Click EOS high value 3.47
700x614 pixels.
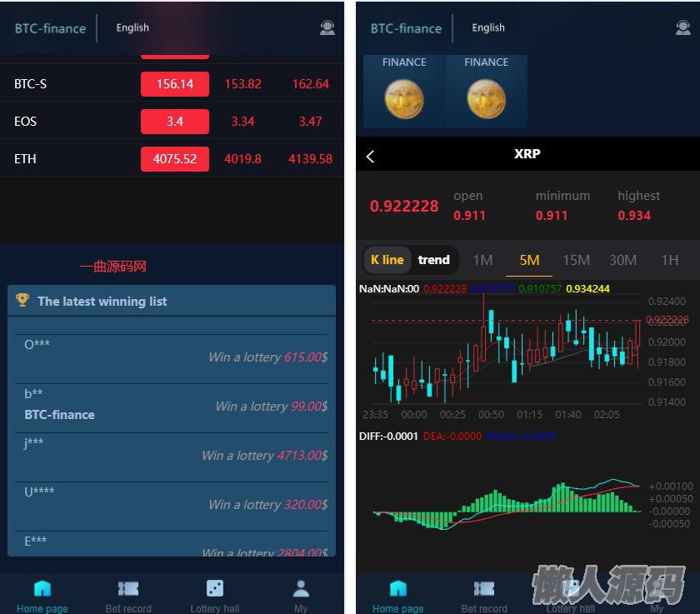click(310, 122)
